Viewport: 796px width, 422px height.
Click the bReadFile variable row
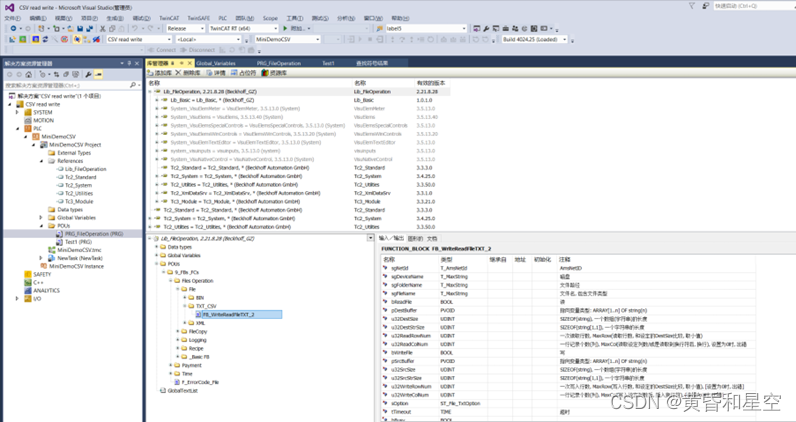click(568, 302)
